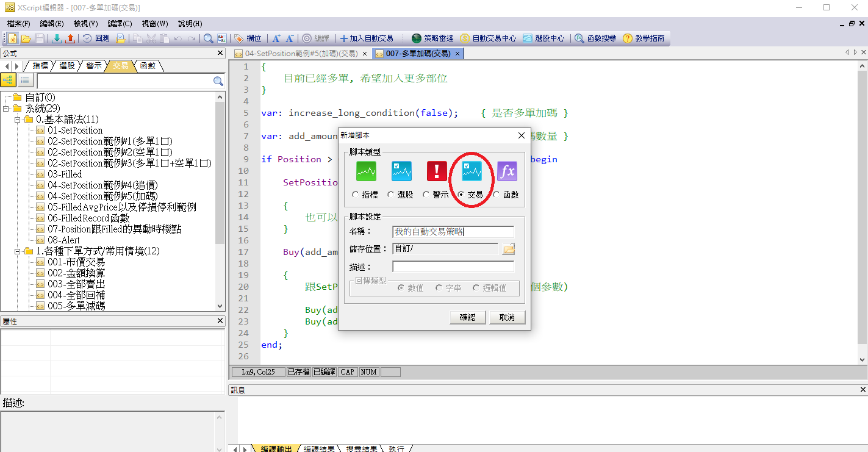The image size is (868, 452).
Task: Open the 編譯(C) menu
Action: tap(119, 24)
